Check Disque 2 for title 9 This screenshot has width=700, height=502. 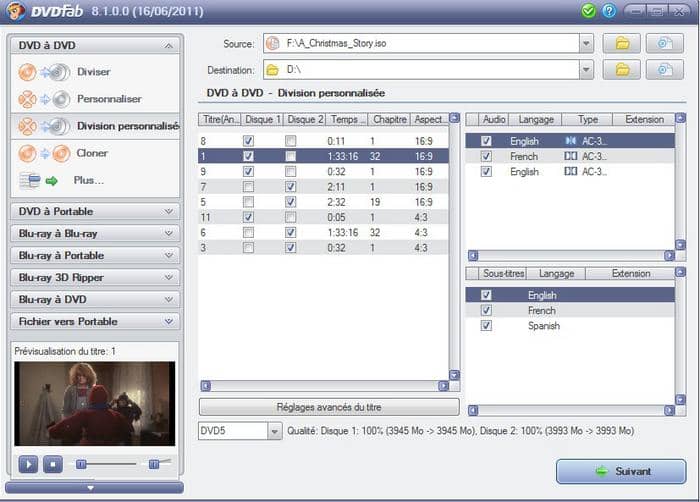click(x=290, y=172)
